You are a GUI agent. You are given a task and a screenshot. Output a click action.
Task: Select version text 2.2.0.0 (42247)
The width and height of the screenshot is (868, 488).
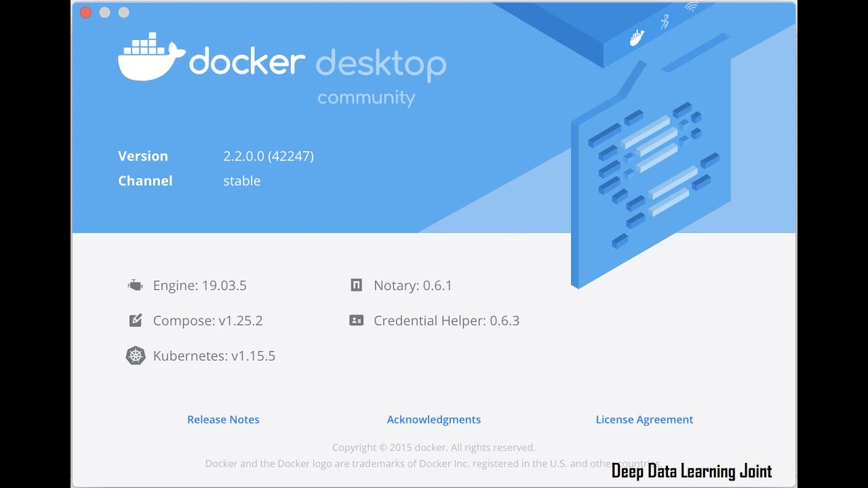[269, 156]
